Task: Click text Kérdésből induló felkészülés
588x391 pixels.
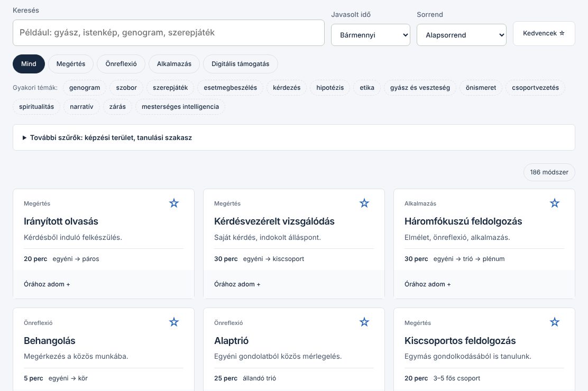Action: [73, 237]
